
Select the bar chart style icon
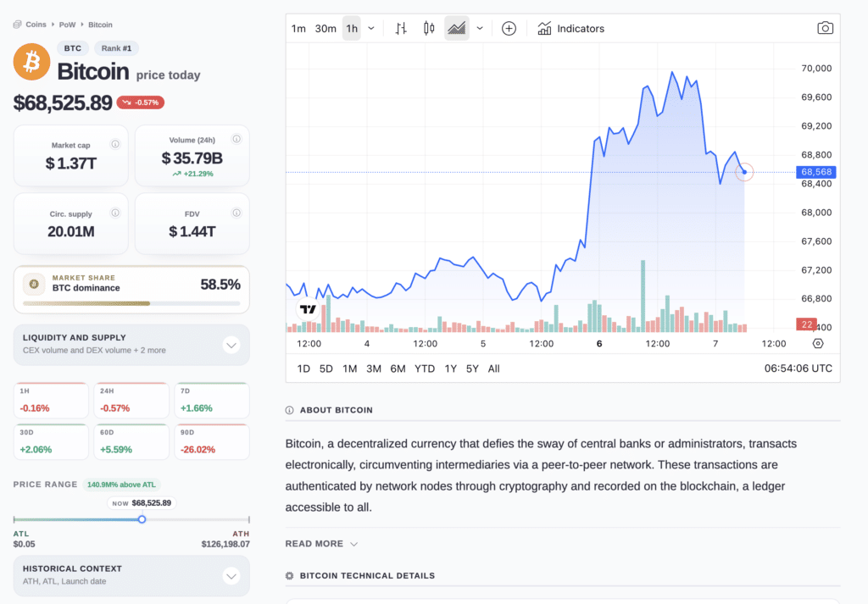tap(402, 29)
